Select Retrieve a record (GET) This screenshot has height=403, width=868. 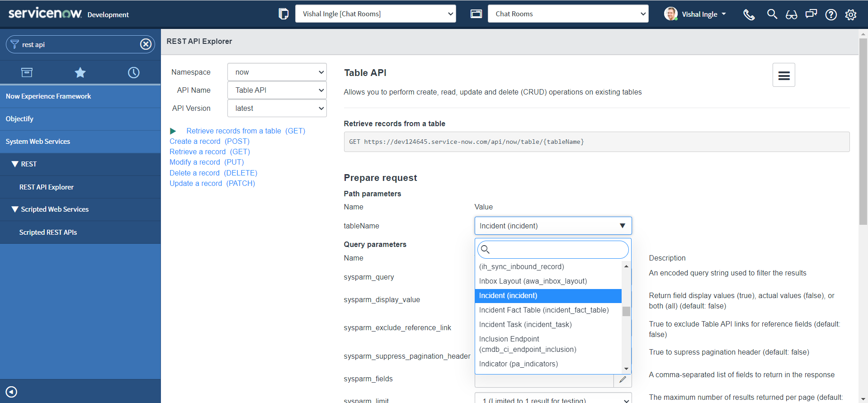(x=210, y=152)
